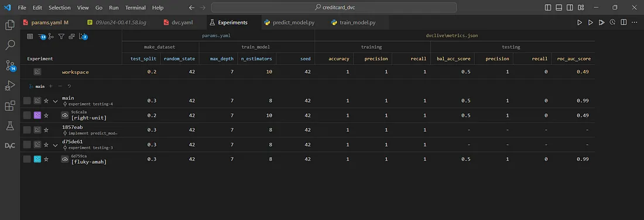Tick the checkbox on the d75de61 row
Screen dimensions: 644x220
[27, 145]
